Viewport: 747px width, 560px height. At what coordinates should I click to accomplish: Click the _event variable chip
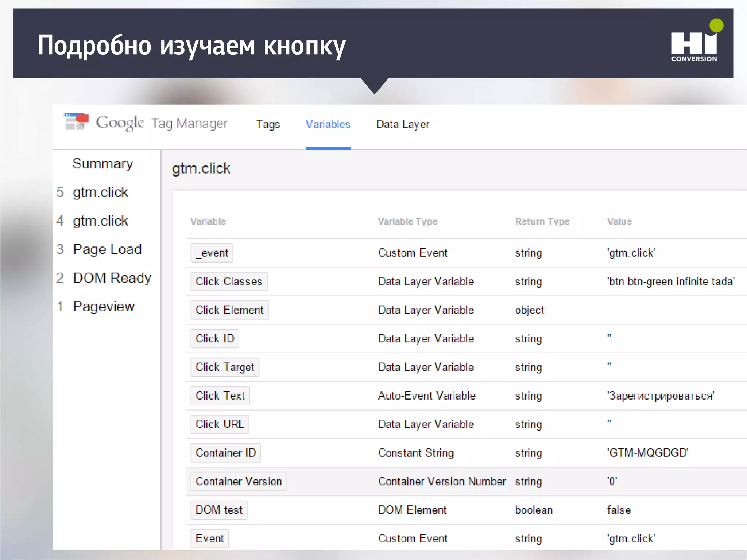click(x=212, y=253)
